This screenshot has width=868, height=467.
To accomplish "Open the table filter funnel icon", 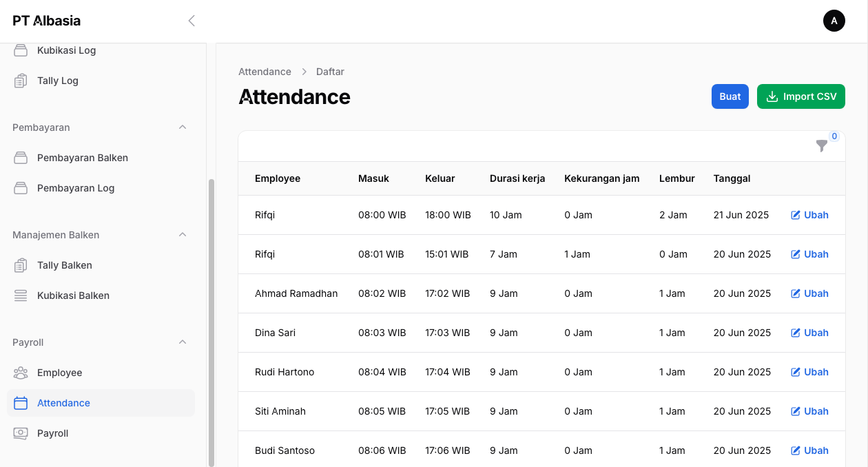I will tap(822, 145).
